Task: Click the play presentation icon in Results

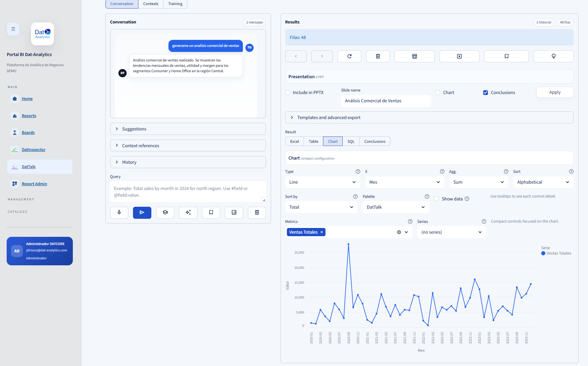Action: click(459, 56)
